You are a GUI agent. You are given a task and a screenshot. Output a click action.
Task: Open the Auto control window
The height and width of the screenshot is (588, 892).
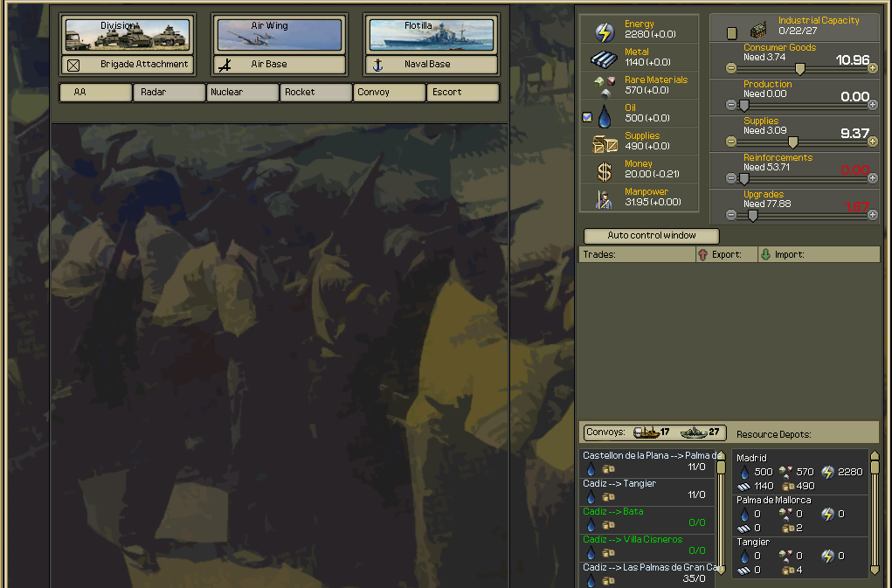[x=652, y=236]
